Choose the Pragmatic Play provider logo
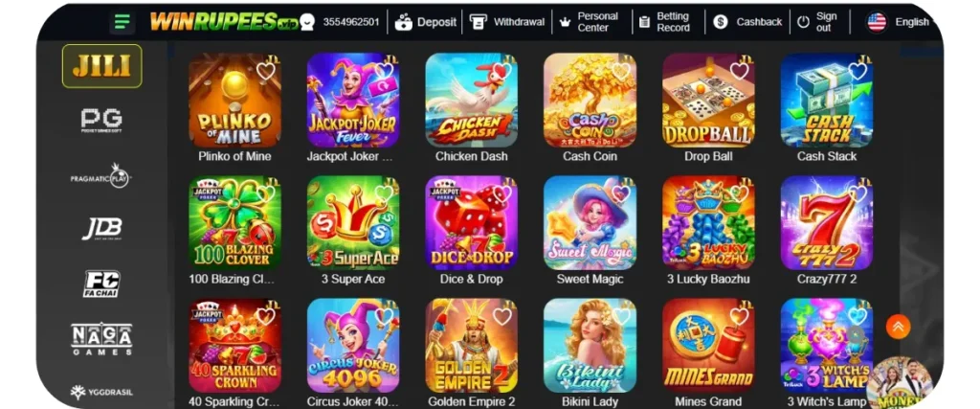Screen dimensions: 980x409 [x=100, y=176]
